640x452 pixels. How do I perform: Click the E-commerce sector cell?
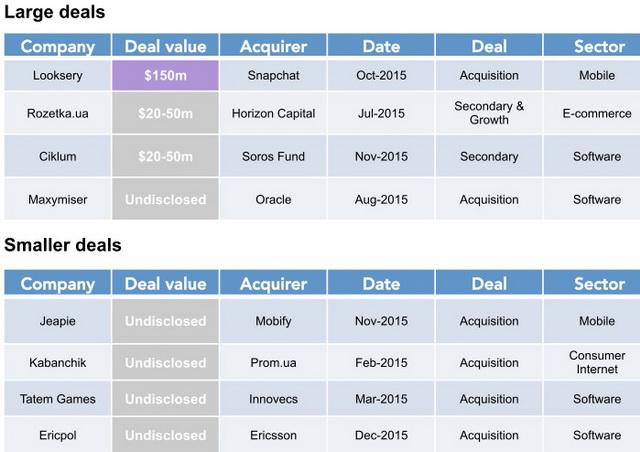(x=597, y=114)
